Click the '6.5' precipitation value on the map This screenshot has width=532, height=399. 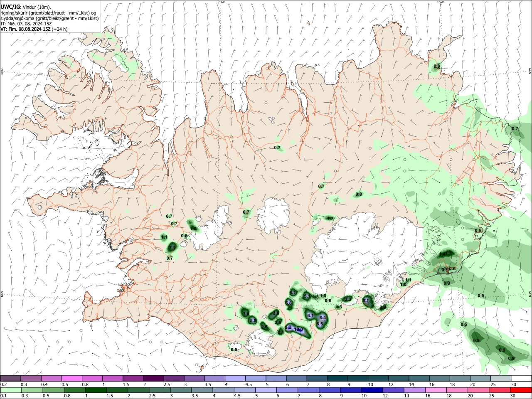coord(320,324)
